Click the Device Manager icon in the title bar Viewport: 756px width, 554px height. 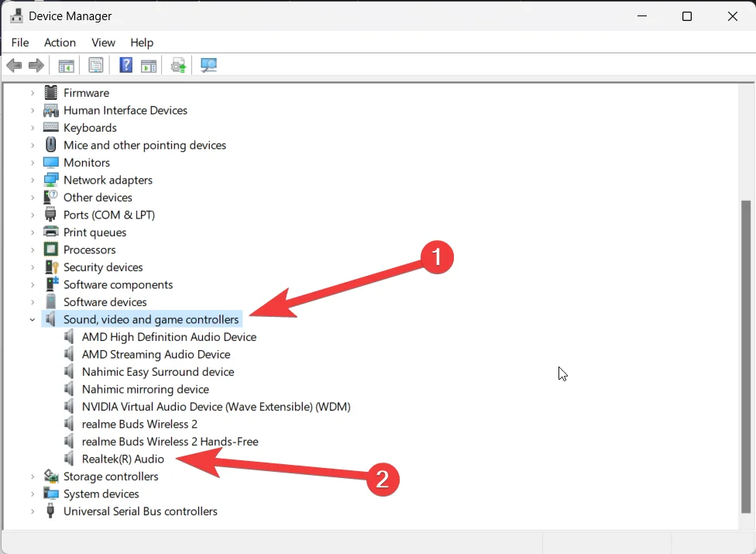click(x=16, y=16)
